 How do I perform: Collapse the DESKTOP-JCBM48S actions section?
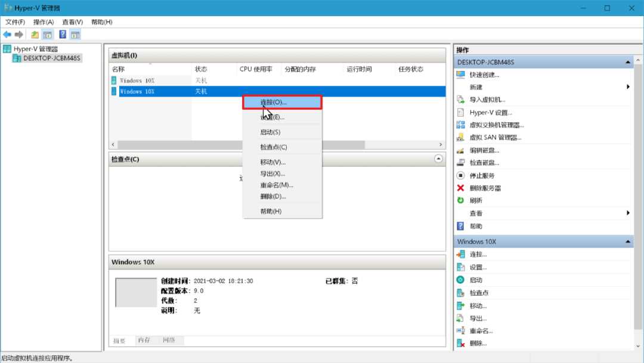coord(629,62)
